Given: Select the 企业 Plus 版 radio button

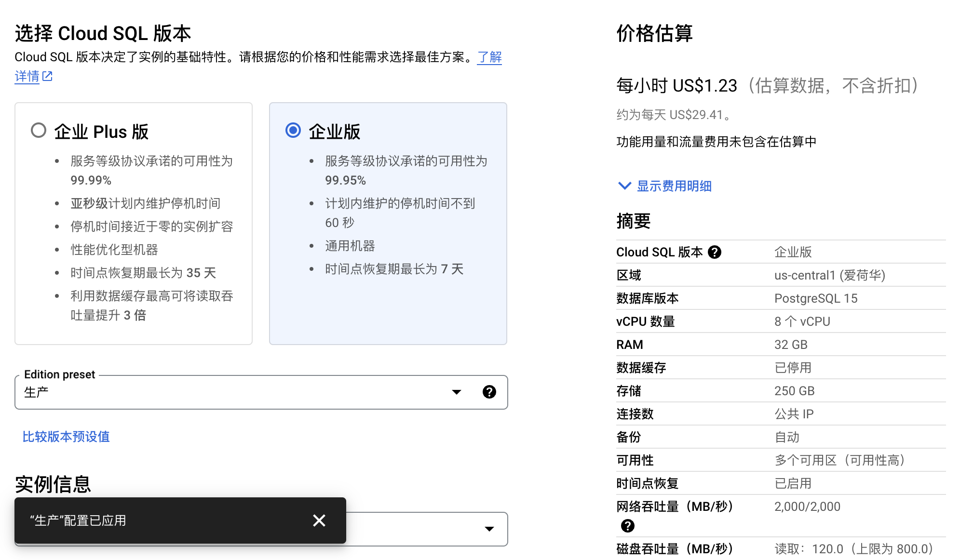Looking at the screenshot, I should [39, 131].
